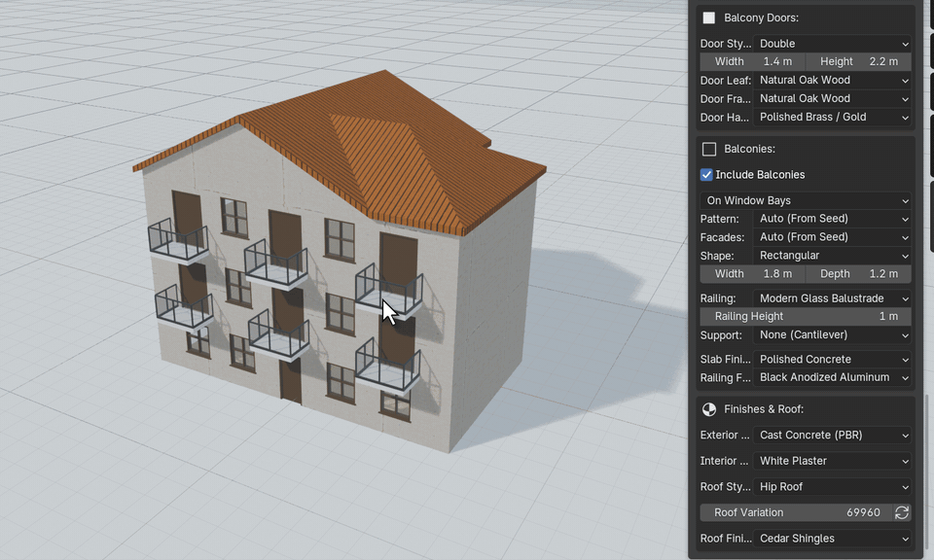Screen dimensions: 934x560
Task: Open the Slab Finish Polished Concrete dropdown
Action: click(832, 359)
